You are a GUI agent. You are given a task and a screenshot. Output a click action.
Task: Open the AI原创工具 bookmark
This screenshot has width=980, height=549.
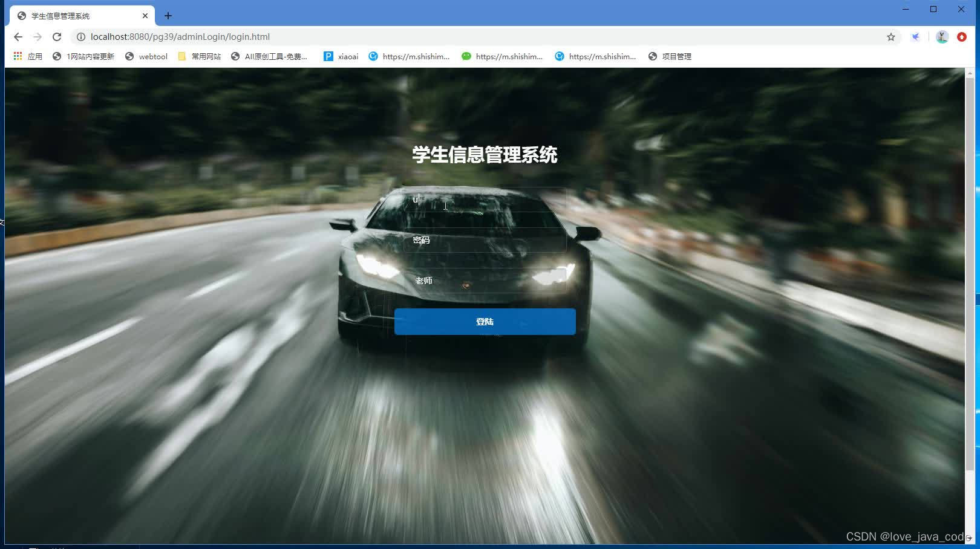(x=269, y=56)
